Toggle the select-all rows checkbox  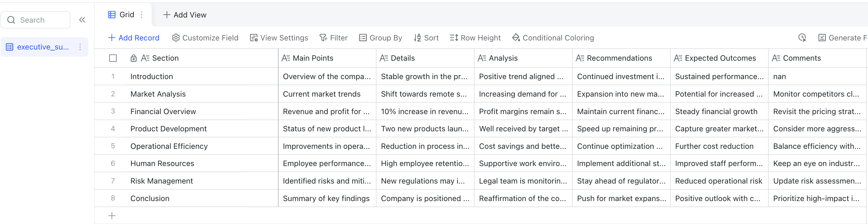pyautogui.click(x=113, y=58)
